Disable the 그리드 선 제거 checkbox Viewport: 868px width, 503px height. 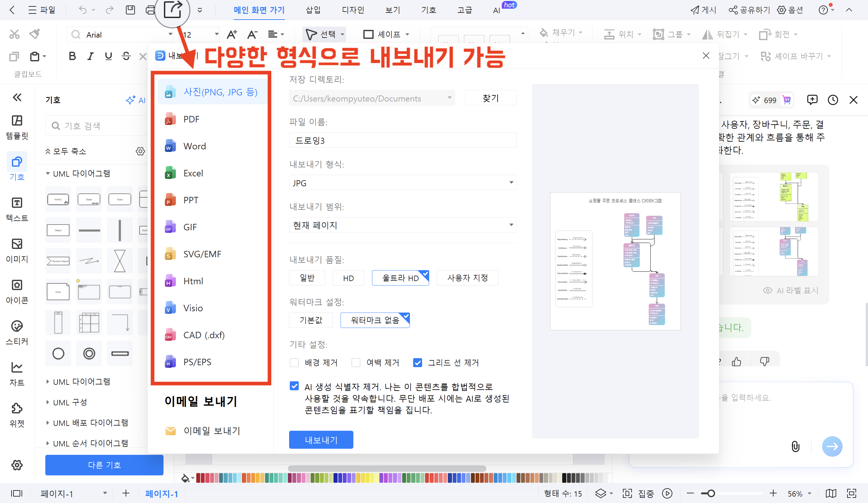(418, 363)
